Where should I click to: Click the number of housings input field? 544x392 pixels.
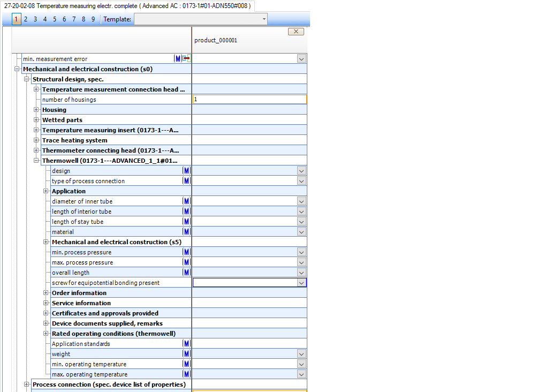(x=249, y=100)
